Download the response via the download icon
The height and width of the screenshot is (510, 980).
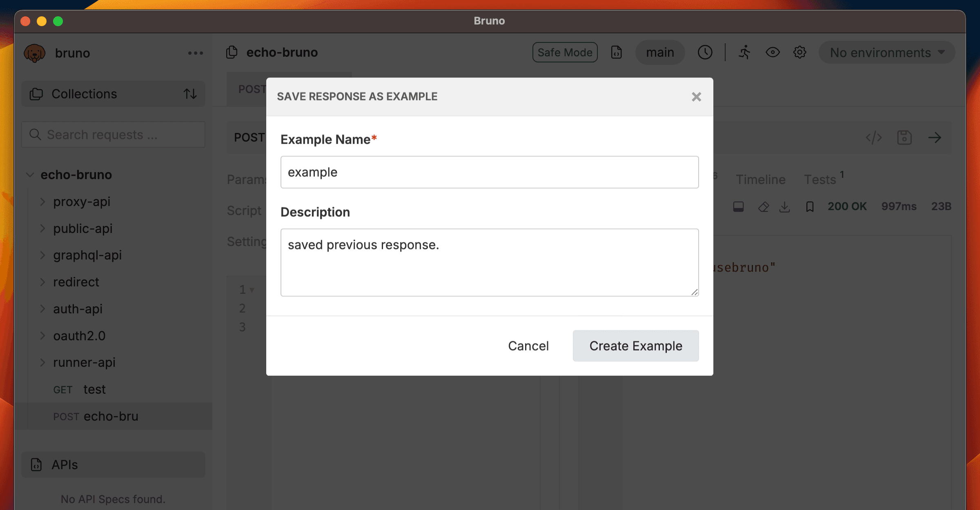784,207
